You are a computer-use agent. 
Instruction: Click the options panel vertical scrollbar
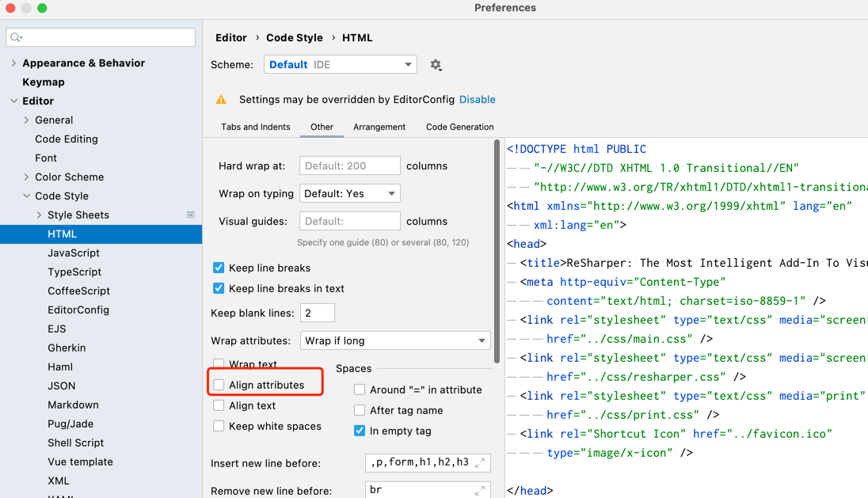(x=497, y=252)
